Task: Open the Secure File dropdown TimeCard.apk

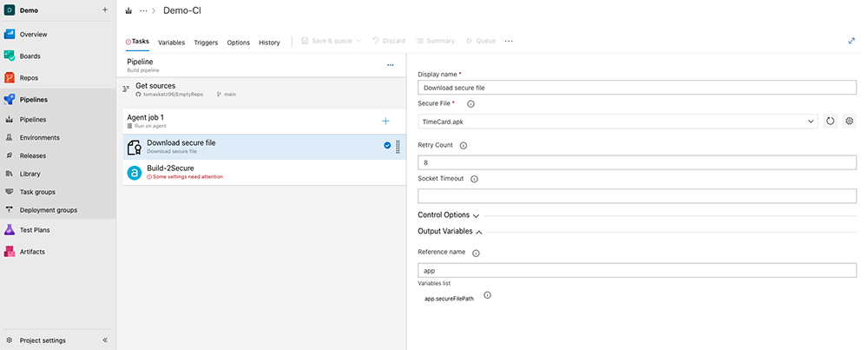Action: pos(617,122)
